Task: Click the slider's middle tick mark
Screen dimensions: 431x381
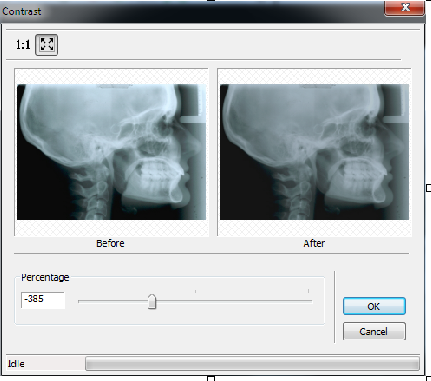Action: [195, 291]
